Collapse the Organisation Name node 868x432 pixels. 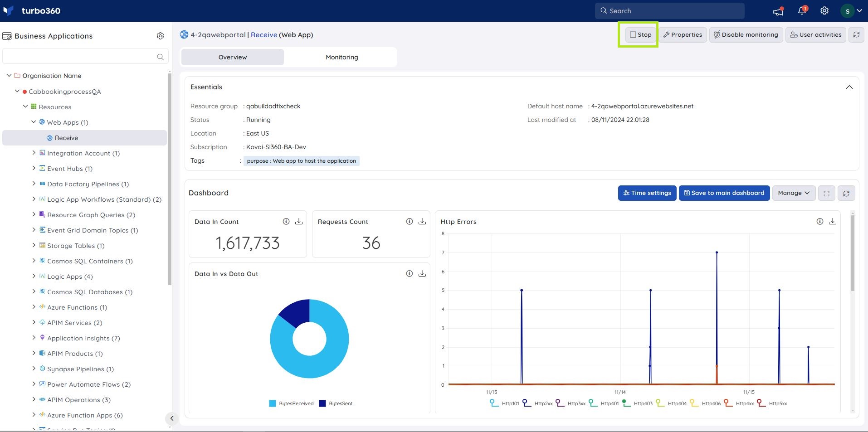point(9,76)
